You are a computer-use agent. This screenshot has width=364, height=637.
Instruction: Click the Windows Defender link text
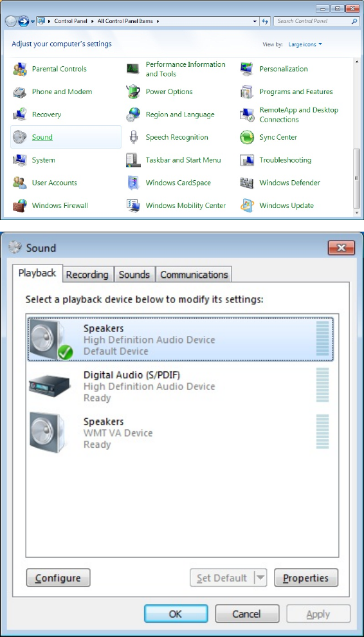(x=290, y=183)
